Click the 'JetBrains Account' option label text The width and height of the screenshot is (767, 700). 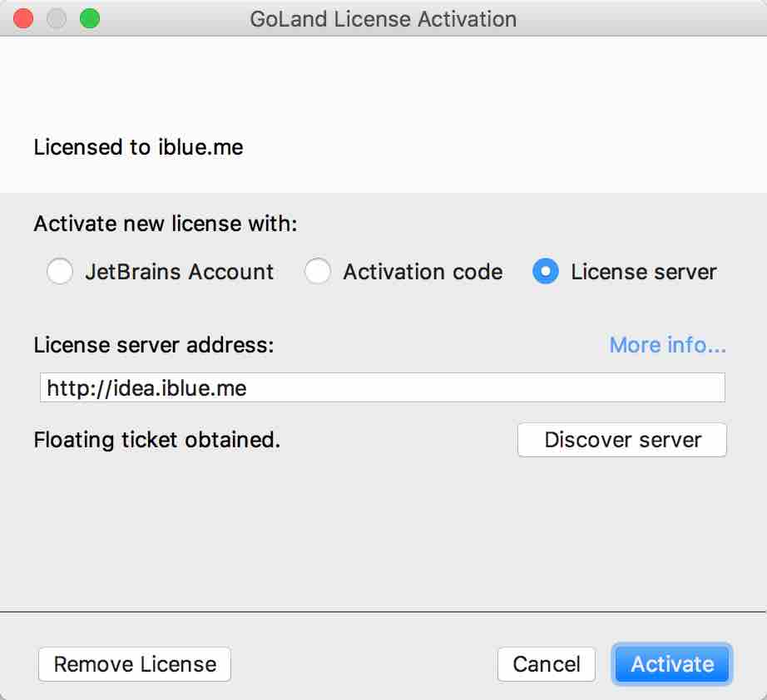pyautogui.click(x=180, y=272)
